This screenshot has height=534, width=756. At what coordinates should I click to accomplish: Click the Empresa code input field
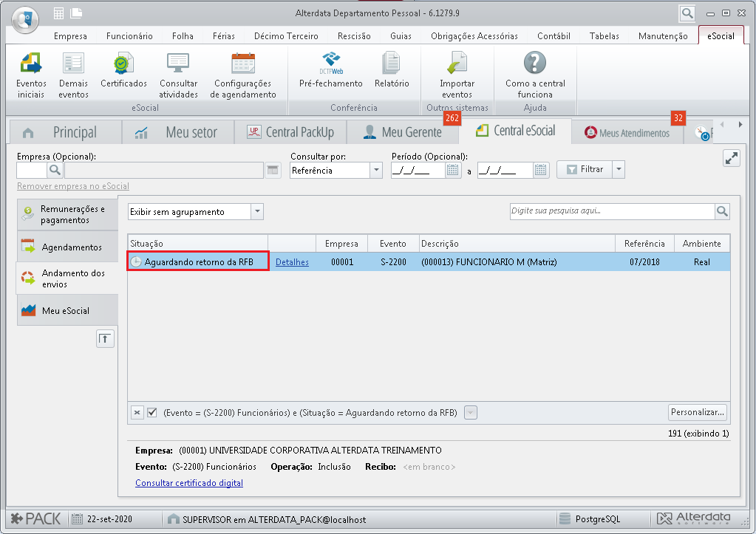point(32,170)
